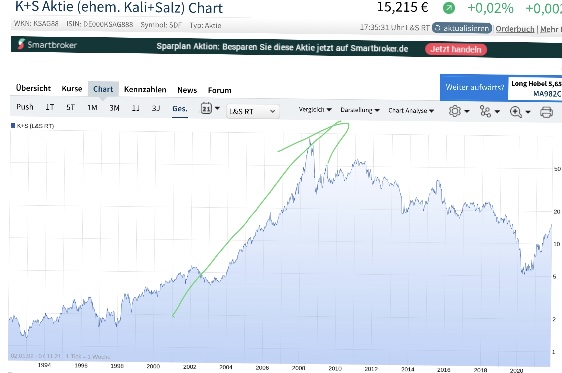Image resolution: width=562 pixels, height=373 pixels.
Task: Go to the News tab
Action: pyautogui.click(x=187, y=90)
